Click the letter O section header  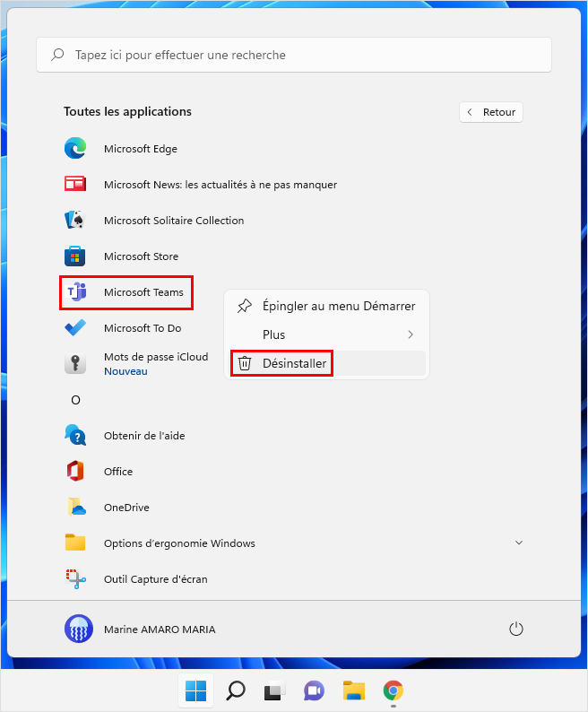point(76,400)
